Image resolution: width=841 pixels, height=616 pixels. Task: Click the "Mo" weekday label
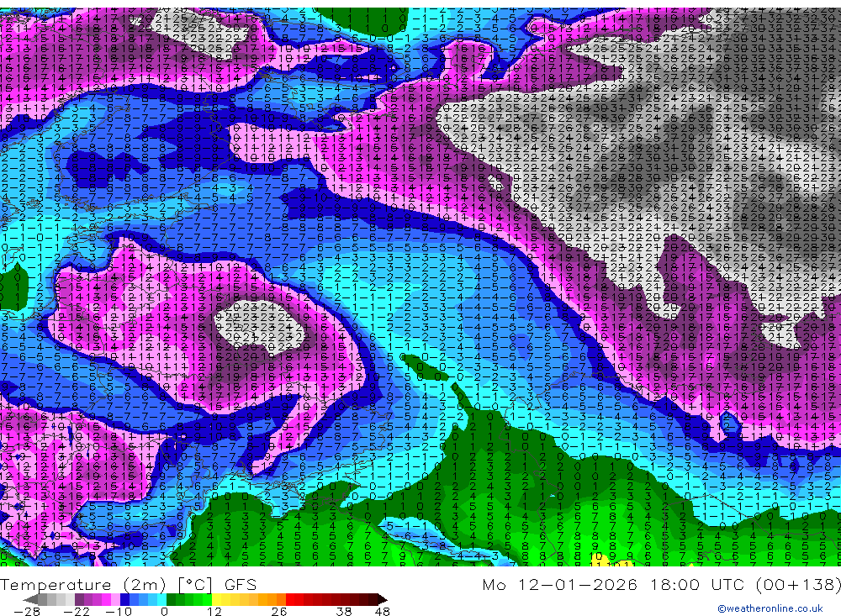pyautogui.click(x=495, y=584)
